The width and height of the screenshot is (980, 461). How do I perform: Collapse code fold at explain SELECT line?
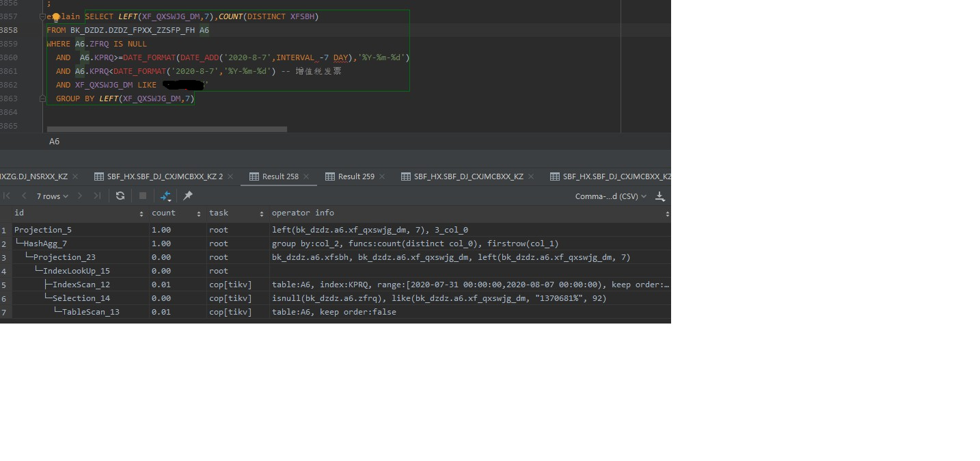tap(42, 16)
